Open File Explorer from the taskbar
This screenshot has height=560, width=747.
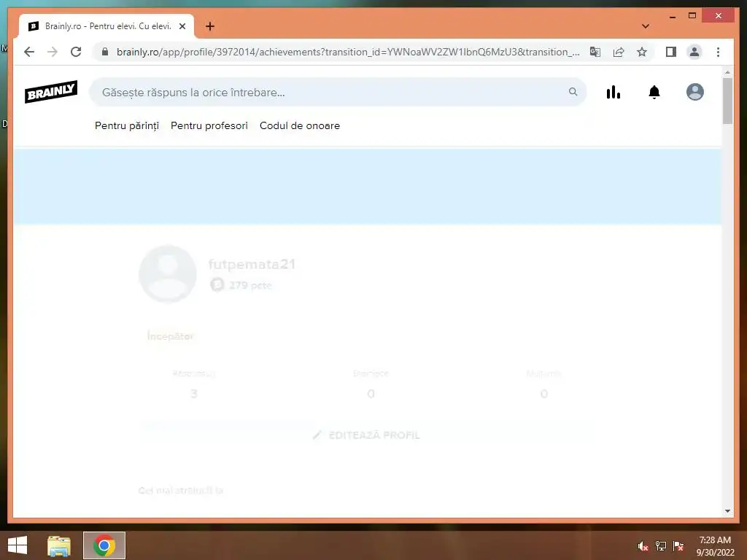pyautogui.click(x=59, y=545)
